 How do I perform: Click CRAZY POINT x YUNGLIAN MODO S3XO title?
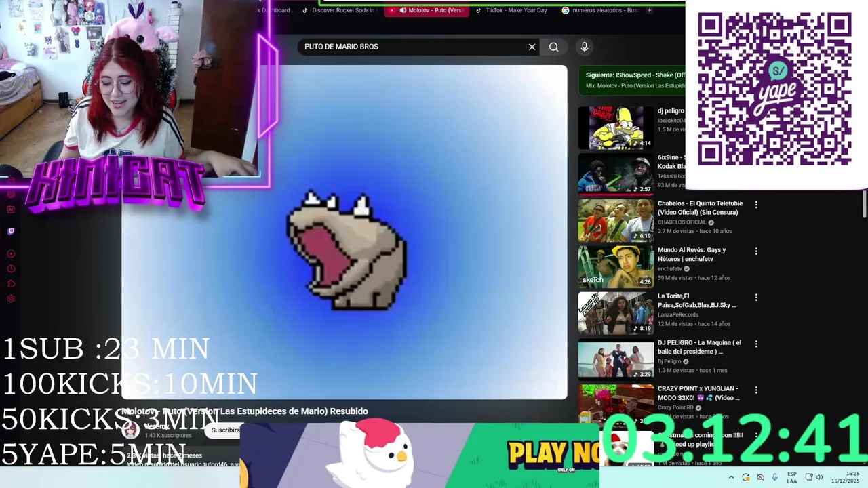(x=698, y=393)
